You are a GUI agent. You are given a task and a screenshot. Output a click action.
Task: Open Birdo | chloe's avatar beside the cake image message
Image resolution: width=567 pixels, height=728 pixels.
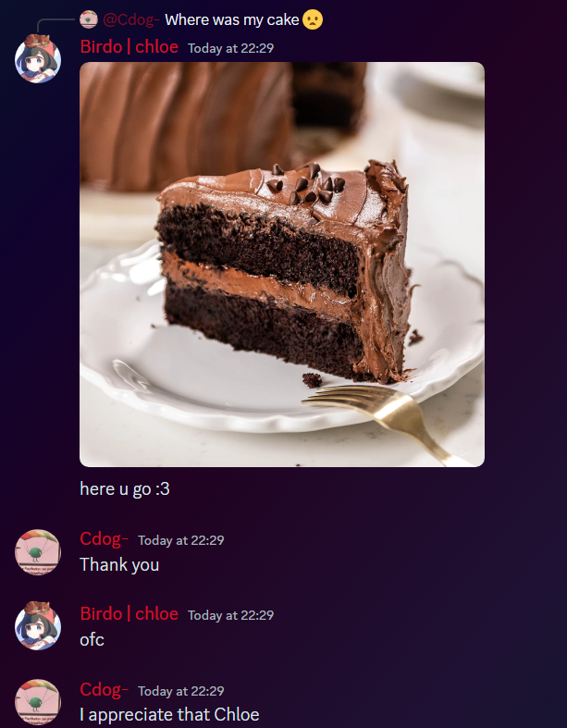(38, 59)
